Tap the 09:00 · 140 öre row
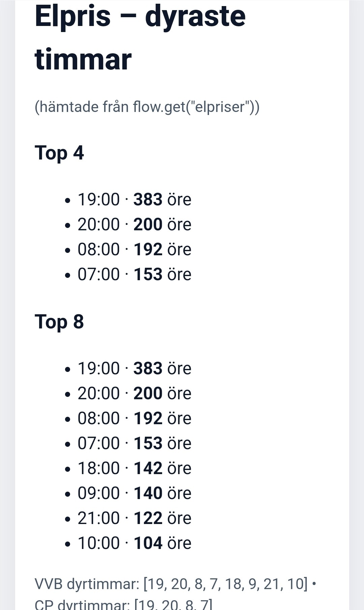Viewport: 364px width, 610px height. click(134, 493)
